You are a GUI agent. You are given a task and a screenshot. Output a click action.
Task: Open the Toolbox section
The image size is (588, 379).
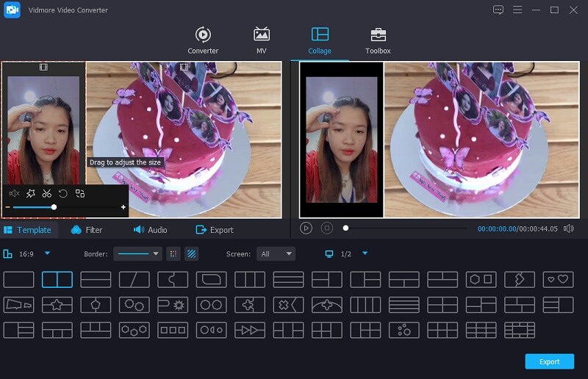(x=378, y=41)
